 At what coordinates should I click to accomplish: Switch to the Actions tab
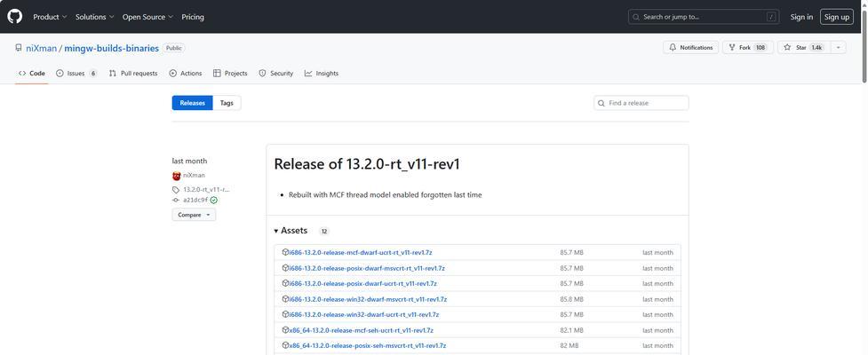click(x=186, y=73)
